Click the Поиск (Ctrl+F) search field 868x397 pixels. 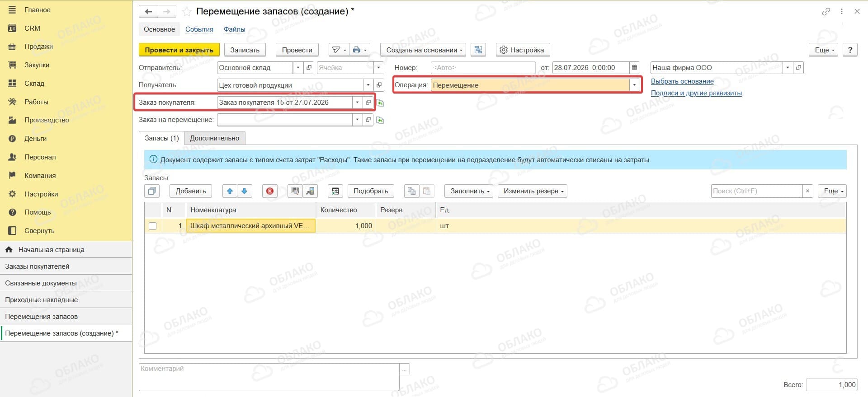(757, 191)
